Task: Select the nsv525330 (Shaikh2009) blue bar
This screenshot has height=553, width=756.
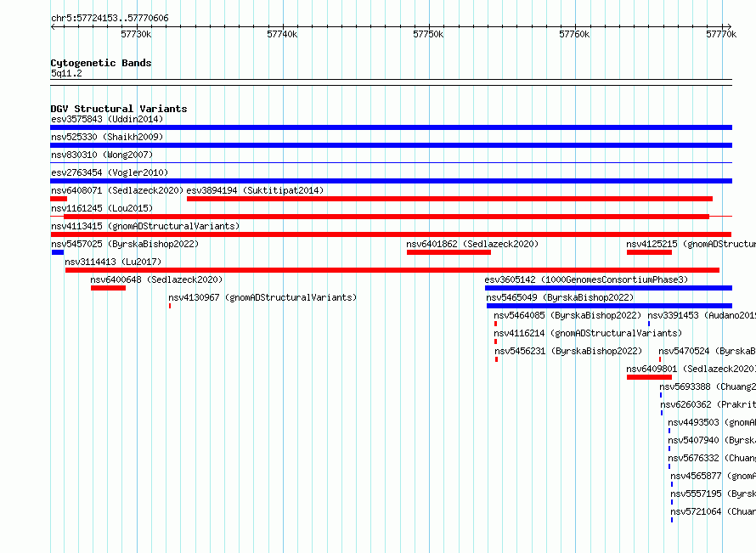Action: [x=391, y=145]
